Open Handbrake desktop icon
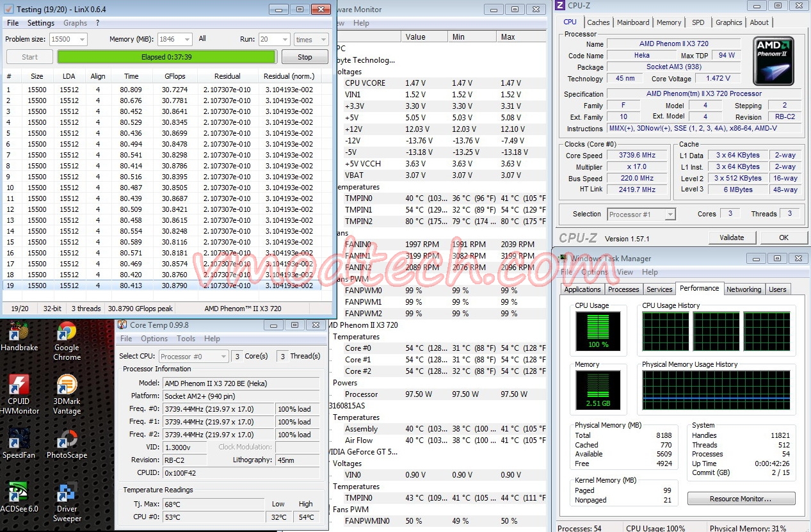This screenshot has height=532, width=811. click(x=19, y=337)
